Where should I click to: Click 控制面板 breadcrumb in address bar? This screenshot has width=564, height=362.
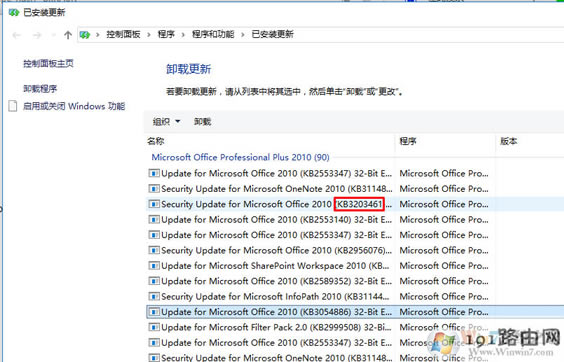(x=123, y=35)
